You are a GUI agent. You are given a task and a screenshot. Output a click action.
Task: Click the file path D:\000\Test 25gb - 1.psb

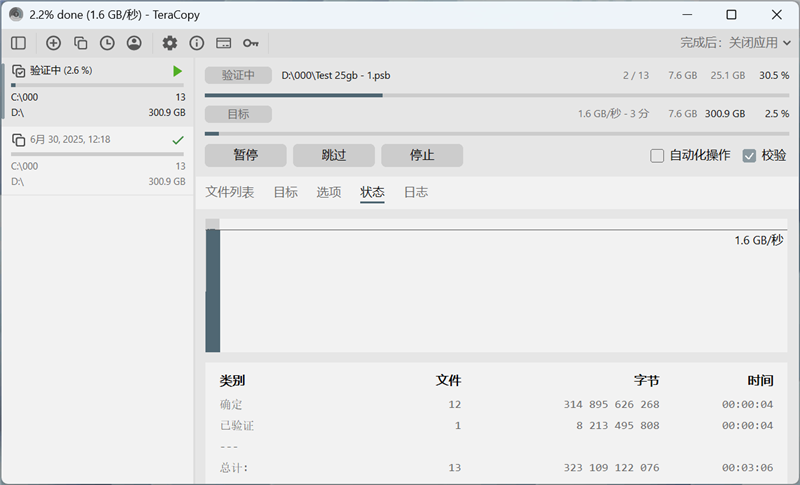(336, 75)
